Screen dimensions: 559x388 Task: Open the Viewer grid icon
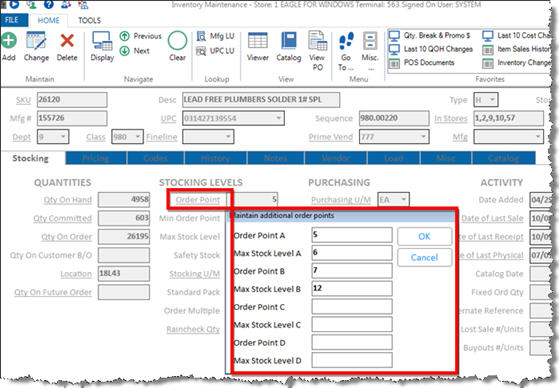click(x=258, y=40)
